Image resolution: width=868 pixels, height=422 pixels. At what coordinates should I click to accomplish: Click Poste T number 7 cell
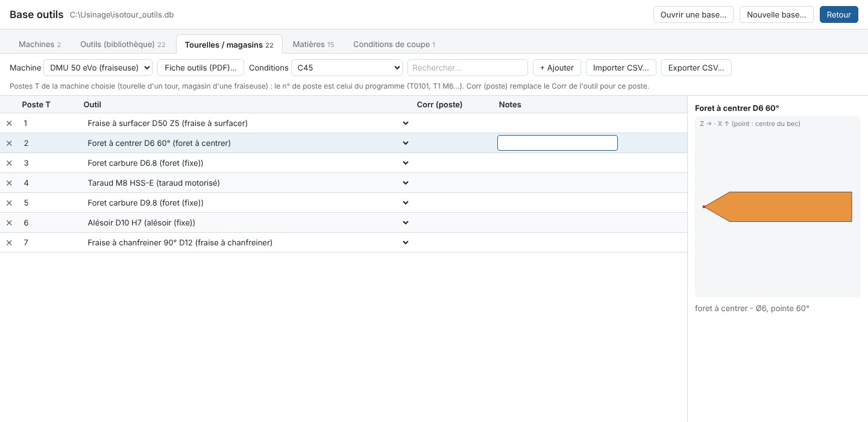49,242
